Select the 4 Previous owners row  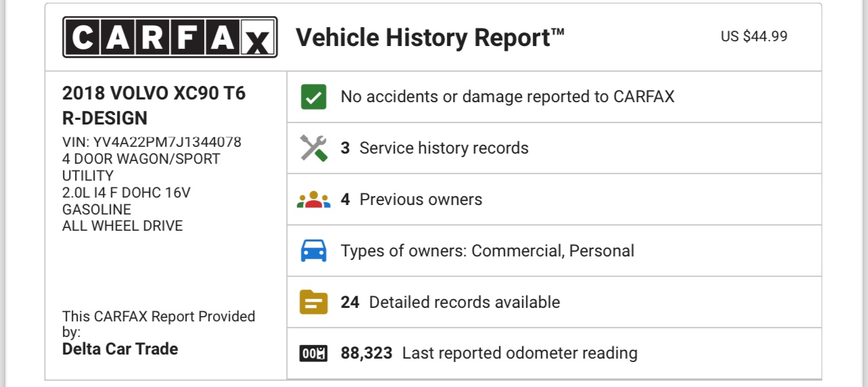pos(554,200)
